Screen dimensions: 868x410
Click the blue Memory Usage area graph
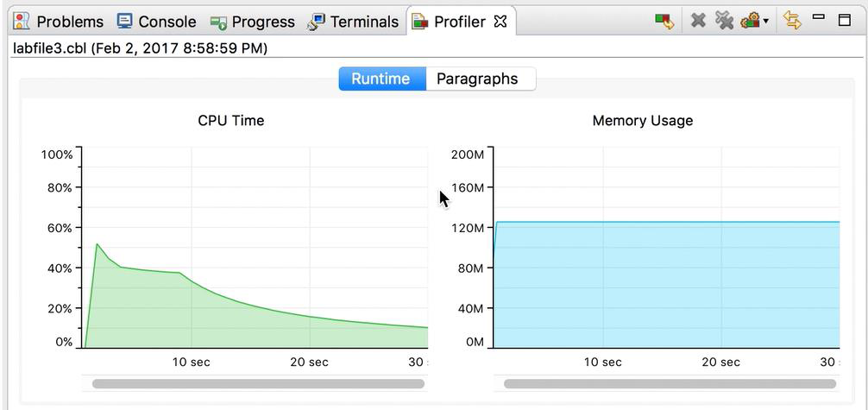[x=666, y=285]
